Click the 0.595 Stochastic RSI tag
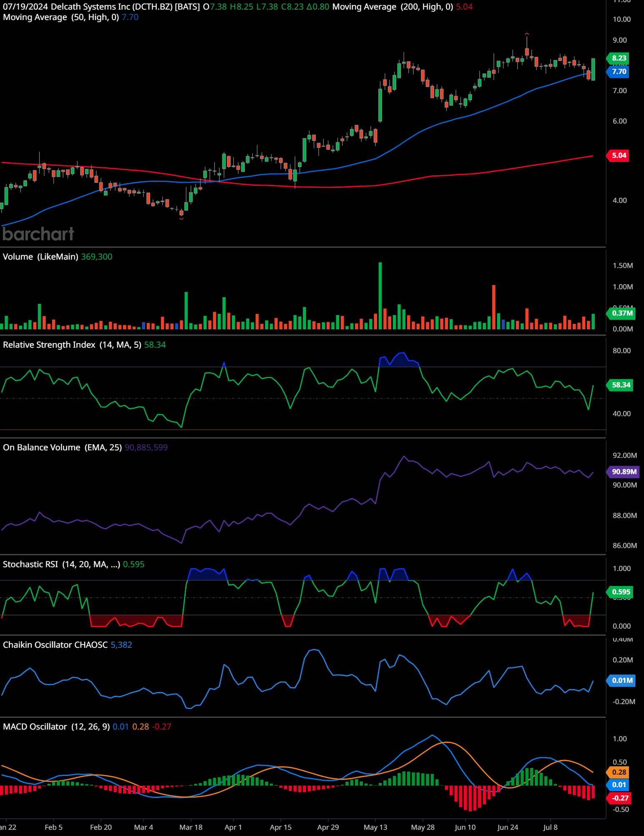 coord(621,592)
